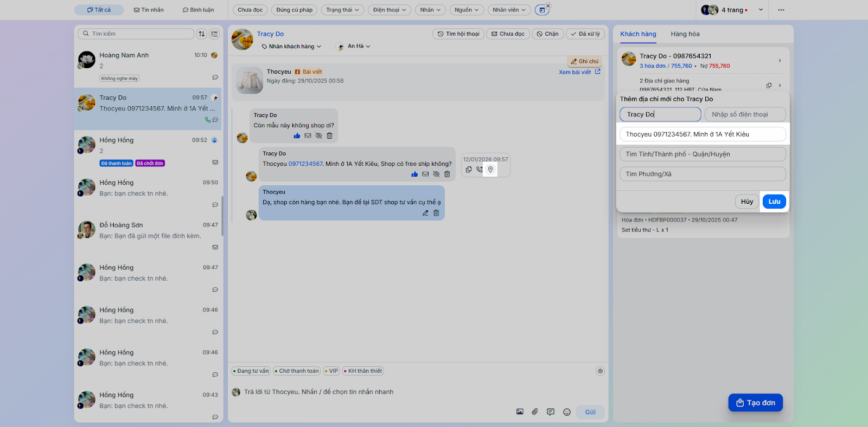Send private message for 'Còn mẫu này' comment
The image size is (868, 427).
(x=308, y=135)
